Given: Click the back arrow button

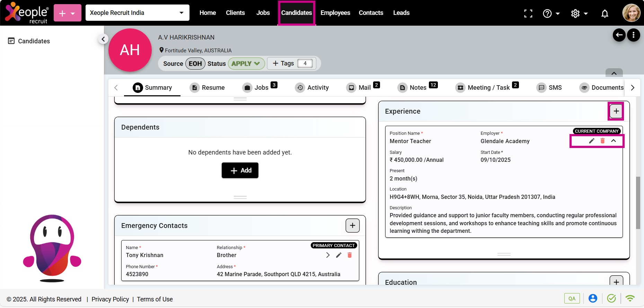Looking at the screenshot, I should pyautogui.click(x=619, y=35).
